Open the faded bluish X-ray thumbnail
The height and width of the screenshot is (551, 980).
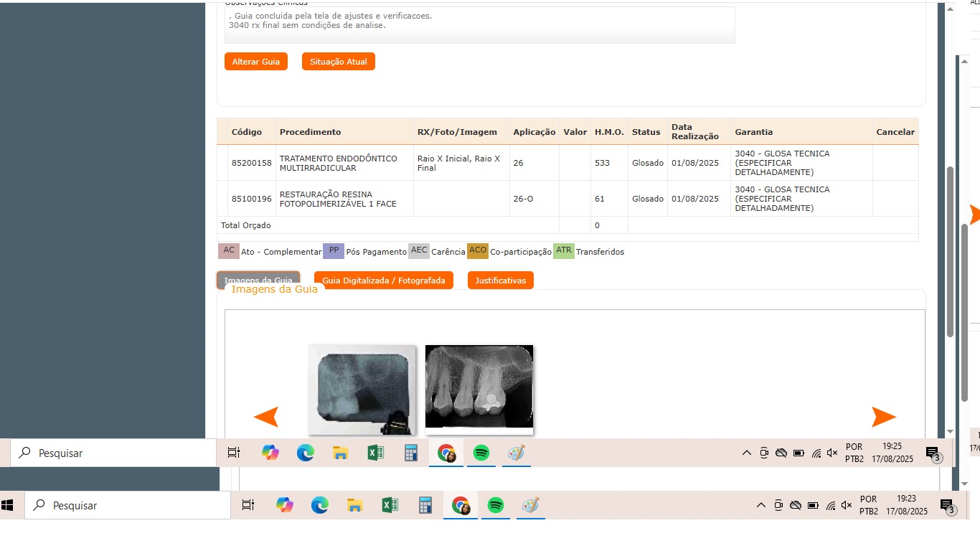362,389
